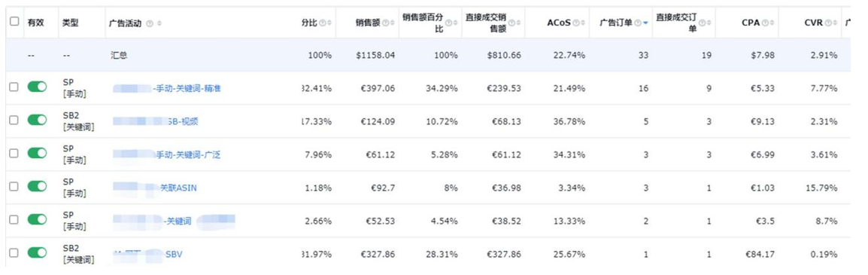Click the help icon next to 广告活动

point(150,23)
